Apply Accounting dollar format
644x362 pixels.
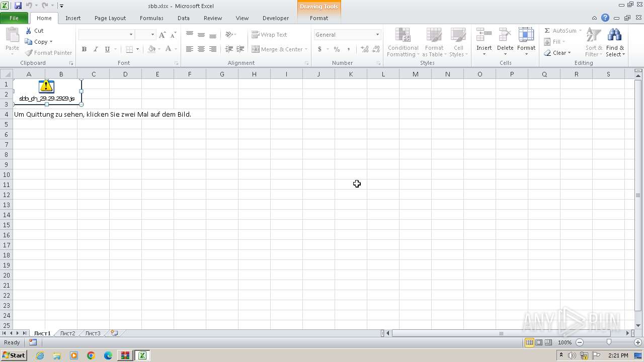[319, 49]
